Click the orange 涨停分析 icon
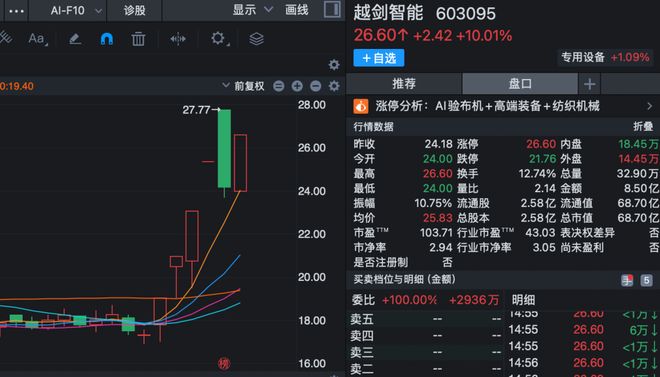The height and width of the screenshot is (377, 660). [x=361, y=106]
